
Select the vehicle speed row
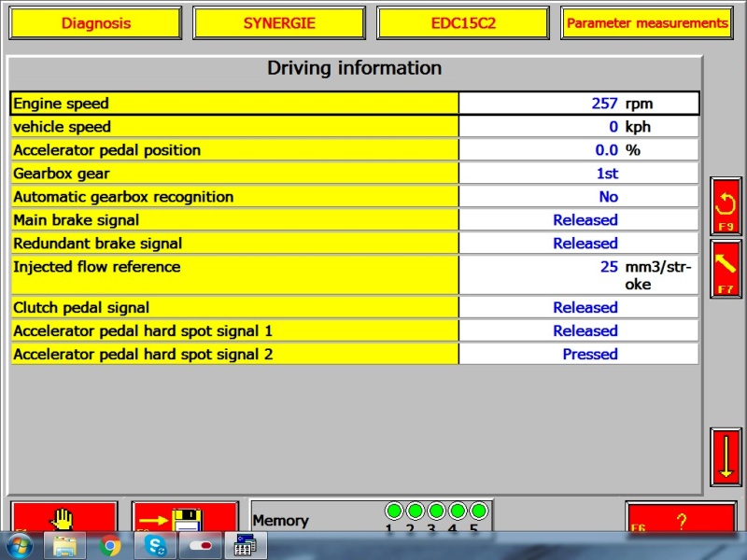click(355, 127)
